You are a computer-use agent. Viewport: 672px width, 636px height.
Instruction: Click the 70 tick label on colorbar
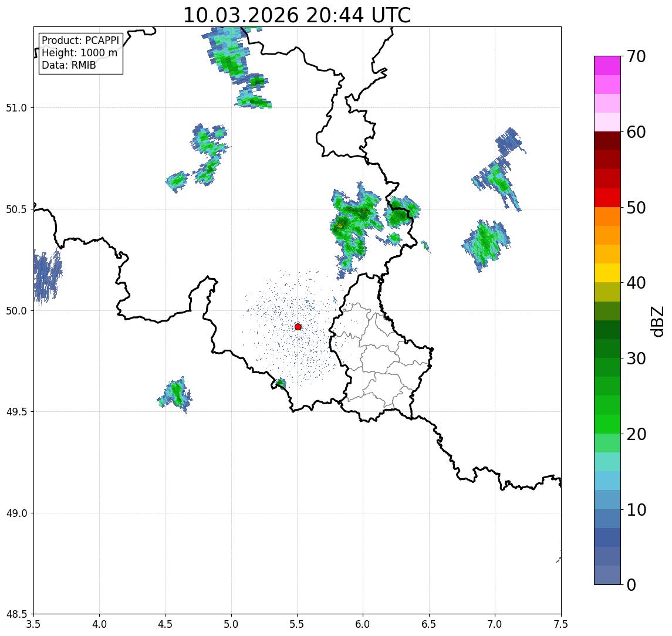point(636,56)
